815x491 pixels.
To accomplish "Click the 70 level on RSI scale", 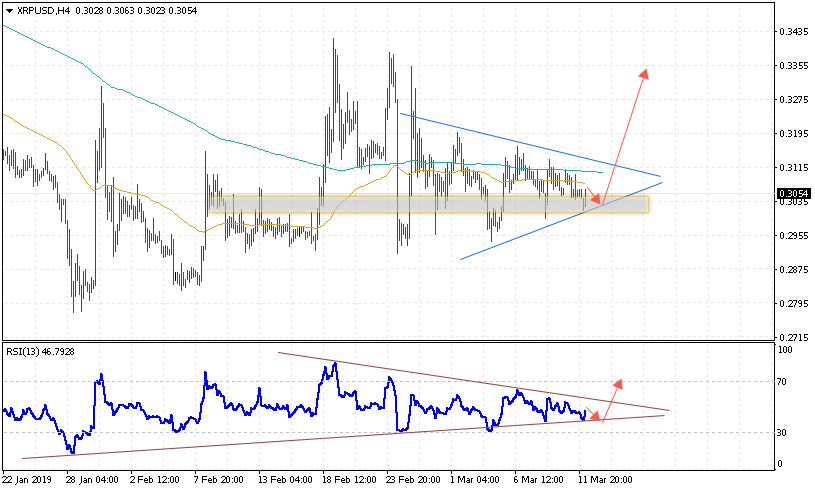I will (785, 382).
